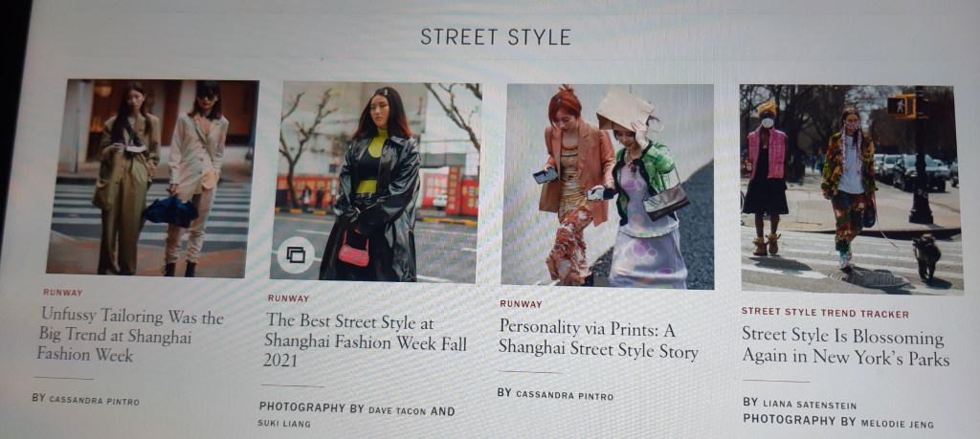
Task: Open the black leather coat street style photo
Action: (x=375, y=183)
